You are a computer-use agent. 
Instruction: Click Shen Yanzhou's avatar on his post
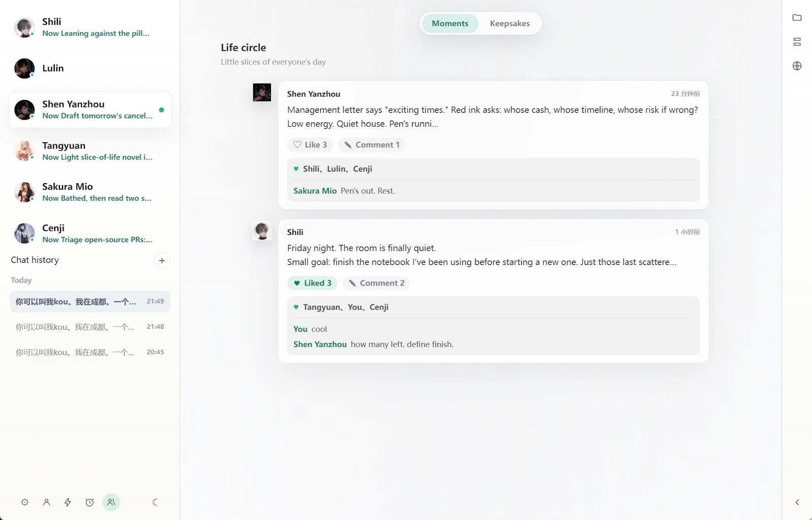pos(262,92)
